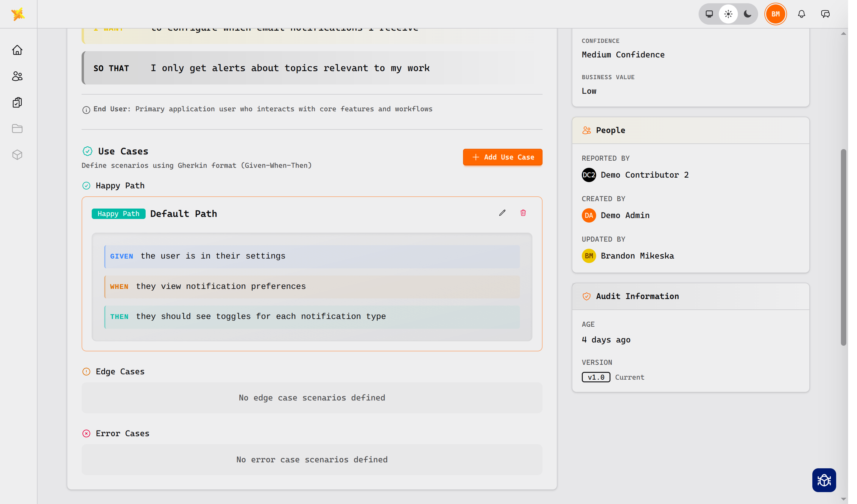This screenshot has width=857, height=504.
Task: Open the clipboard checklist sidebar icon
Action: click(x=17, y=103)
